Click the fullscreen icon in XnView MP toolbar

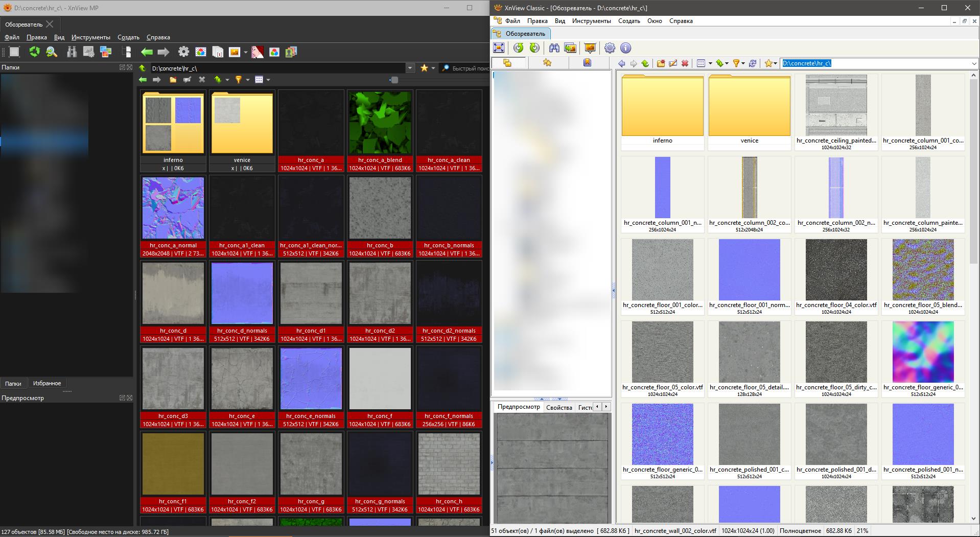(x=14, y=52)
